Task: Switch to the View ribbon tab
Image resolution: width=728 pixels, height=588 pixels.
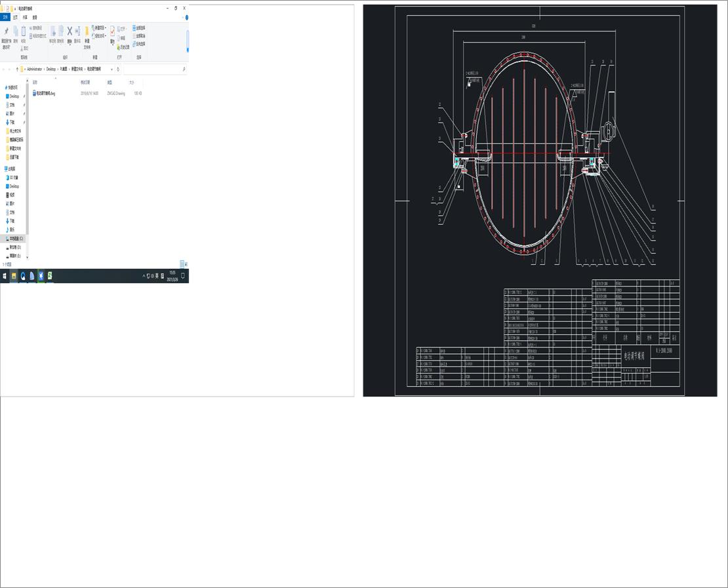Action: (x=35, y=18)
